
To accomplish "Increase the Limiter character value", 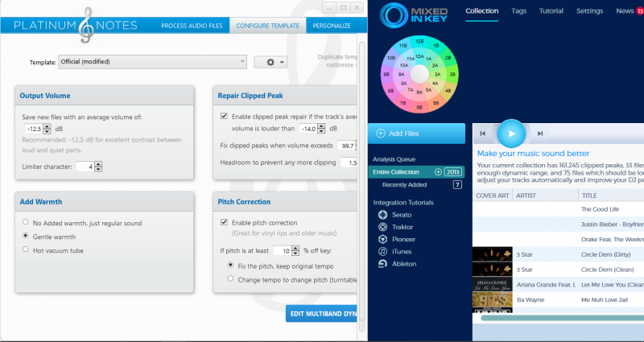I will (x=98, y=164).
